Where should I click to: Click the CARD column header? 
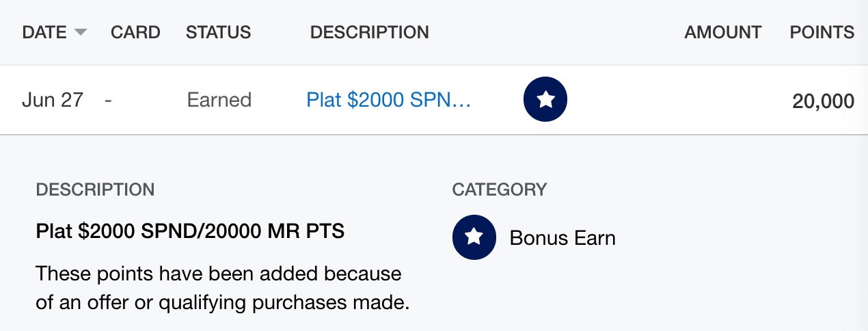(135, 32)
